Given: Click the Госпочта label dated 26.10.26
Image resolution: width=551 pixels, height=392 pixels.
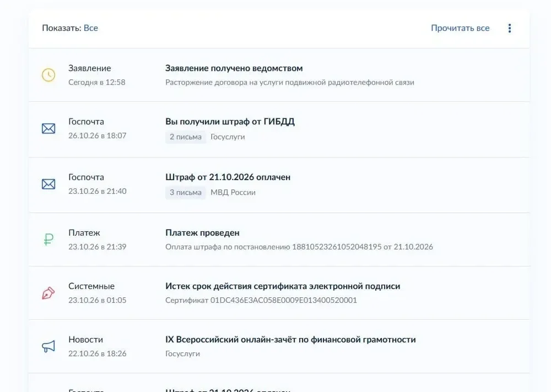Looking at the screenshot, I should click(86, 122).
